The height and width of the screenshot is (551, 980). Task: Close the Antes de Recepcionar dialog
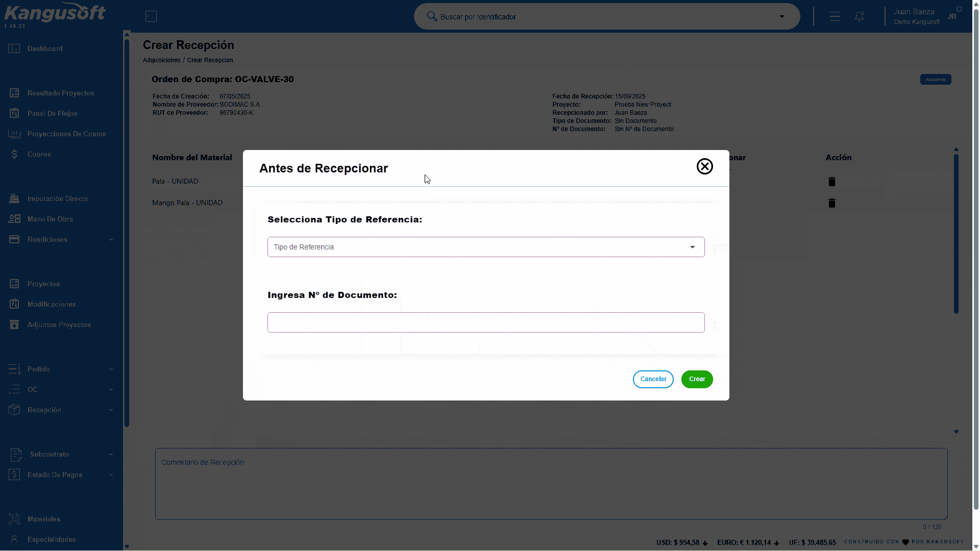pos(705,166)
